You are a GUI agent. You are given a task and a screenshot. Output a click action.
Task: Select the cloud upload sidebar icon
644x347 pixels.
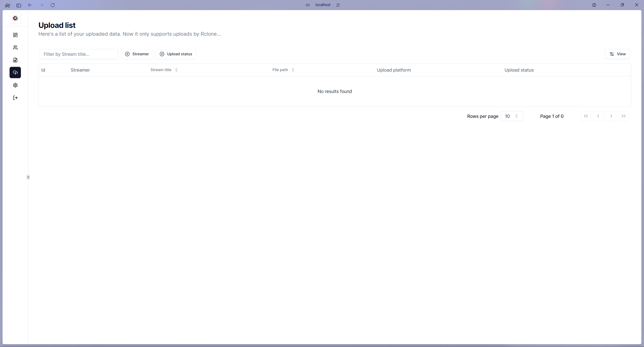click(15, 73)
